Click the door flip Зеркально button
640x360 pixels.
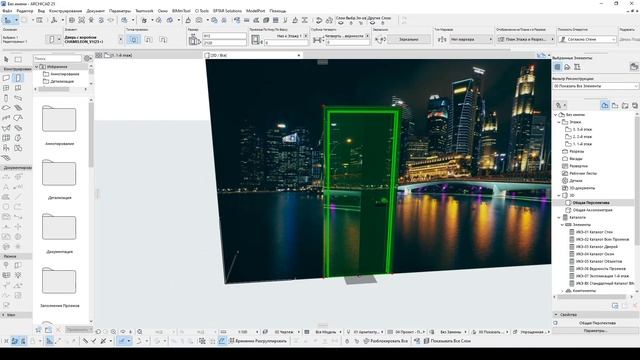[409, 39]
